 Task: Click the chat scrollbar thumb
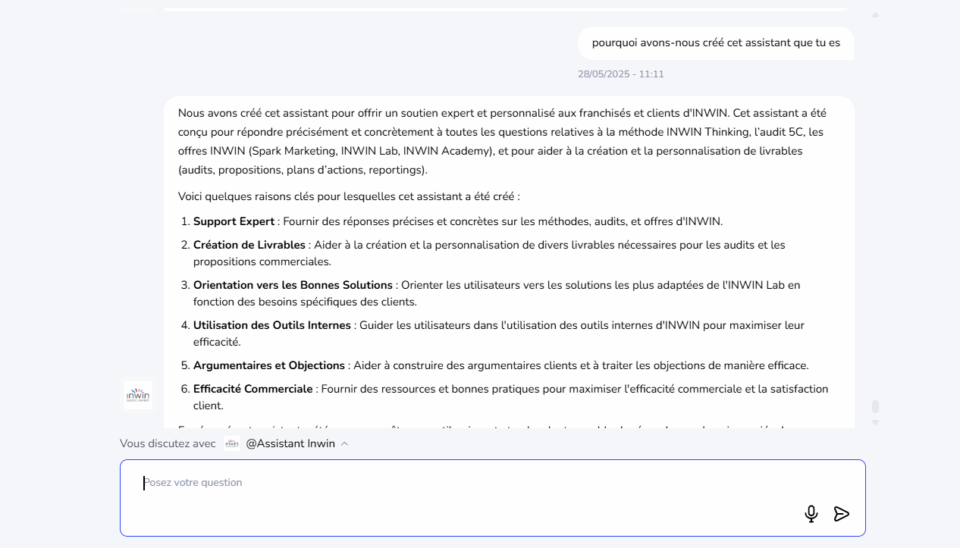click(x=876, y=407)
